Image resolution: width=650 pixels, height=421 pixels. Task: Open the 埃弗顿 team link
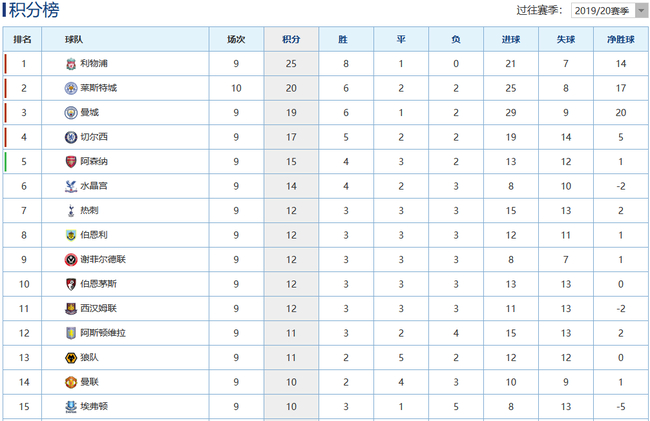93,406
